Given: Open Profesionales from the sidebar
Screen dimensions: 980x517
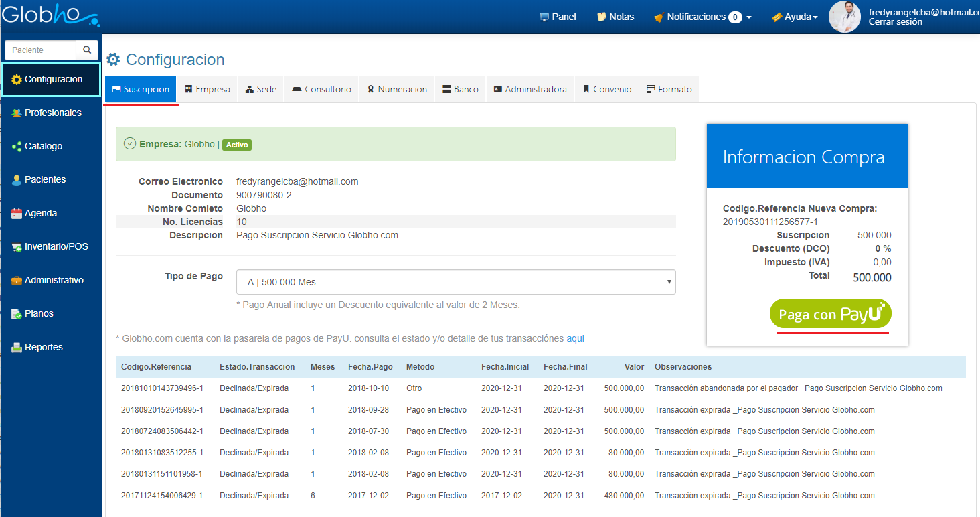Looking at the screenshot, I should [x=52, y=113].
